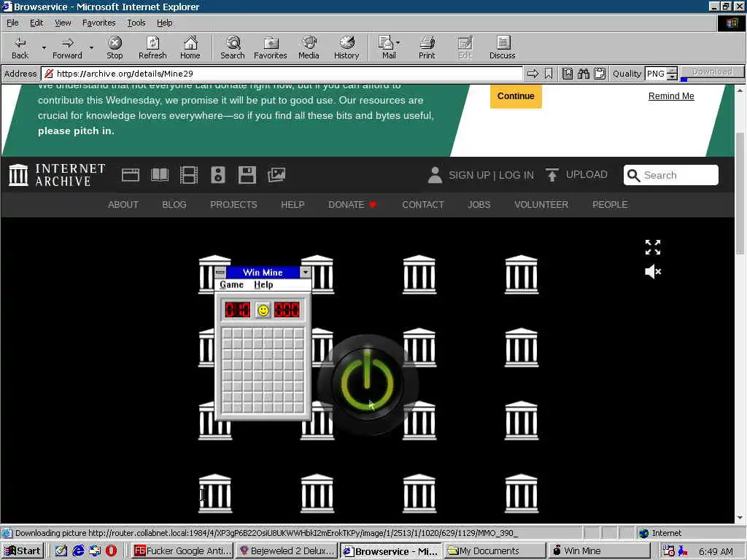Image resolution: width=747 pixels, height=560 pixels.
Task: Launch Internet Explorer quick launch icon
Action: tap(78, 551)
